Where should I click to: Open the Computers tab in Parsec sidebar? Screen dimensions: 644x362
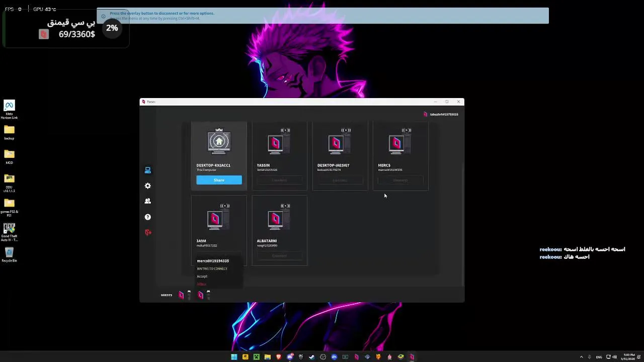point(148,170)
